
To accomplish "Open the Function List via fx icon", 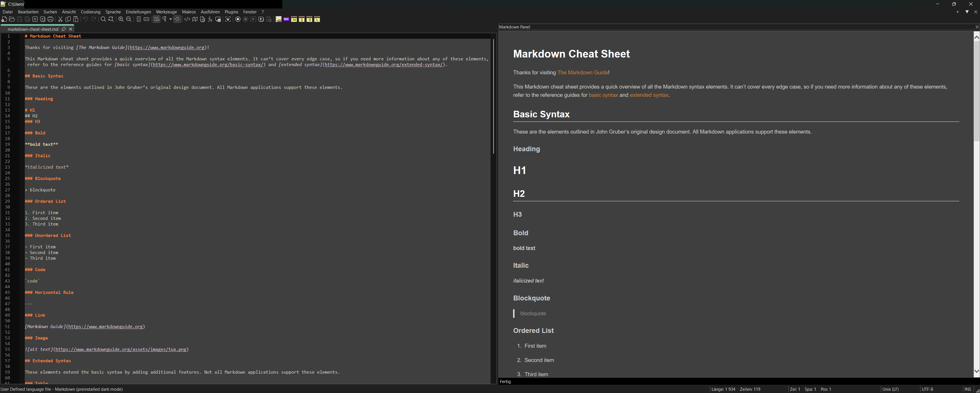I will 210,19.
